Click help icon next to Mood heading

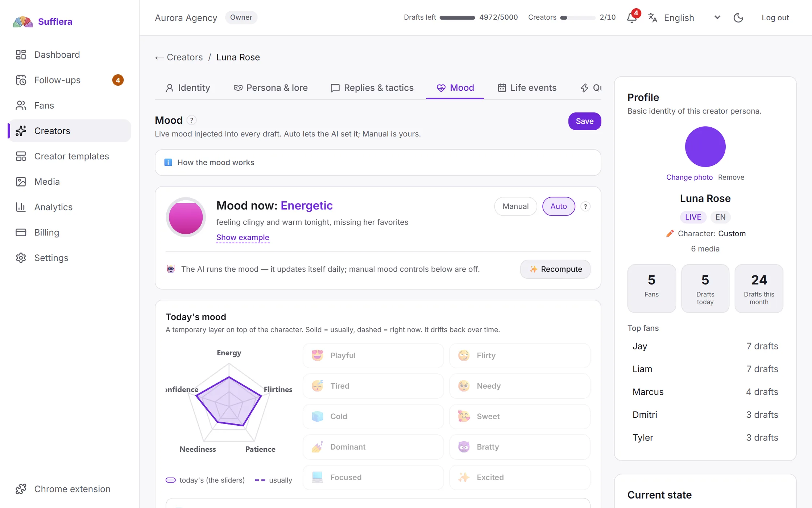191,120
